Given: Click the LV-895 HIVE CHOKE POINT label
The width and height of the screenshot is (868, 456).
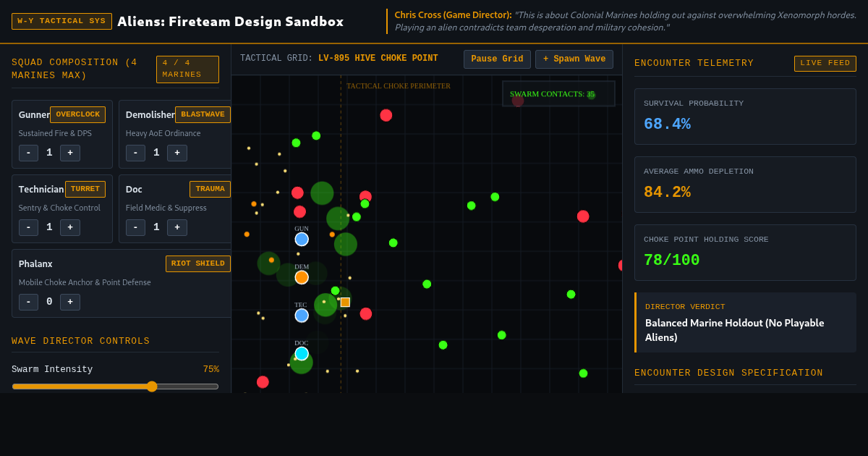Looking at the screenshot, I should coord(378,59).
